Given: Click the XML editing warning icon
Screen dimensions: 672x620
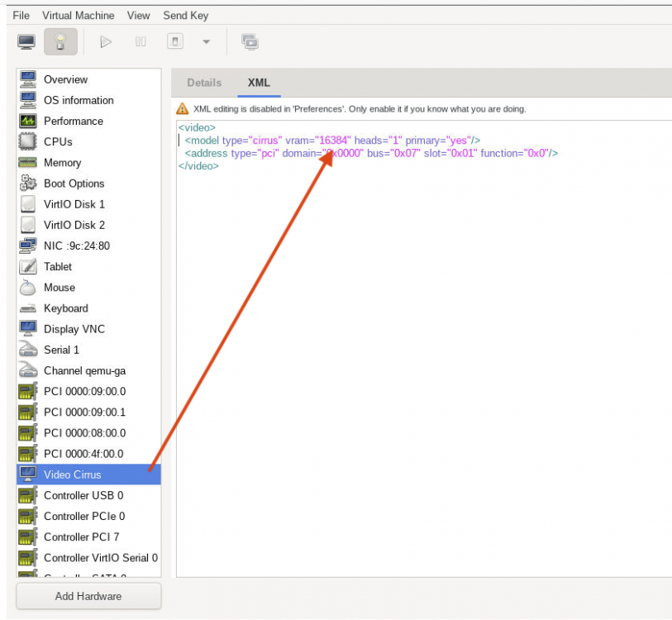Looking at the screenshot, I should [182, 109].
